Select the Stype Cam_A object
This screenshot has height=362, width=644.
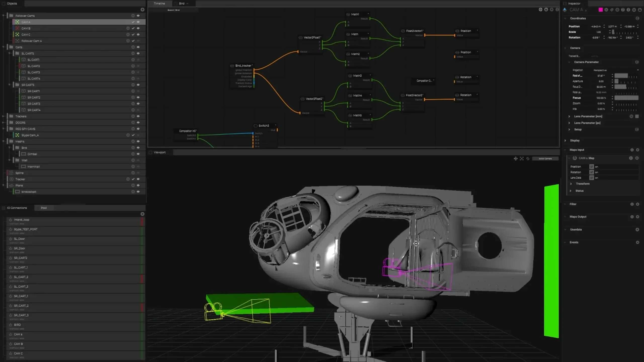[30, 135]
